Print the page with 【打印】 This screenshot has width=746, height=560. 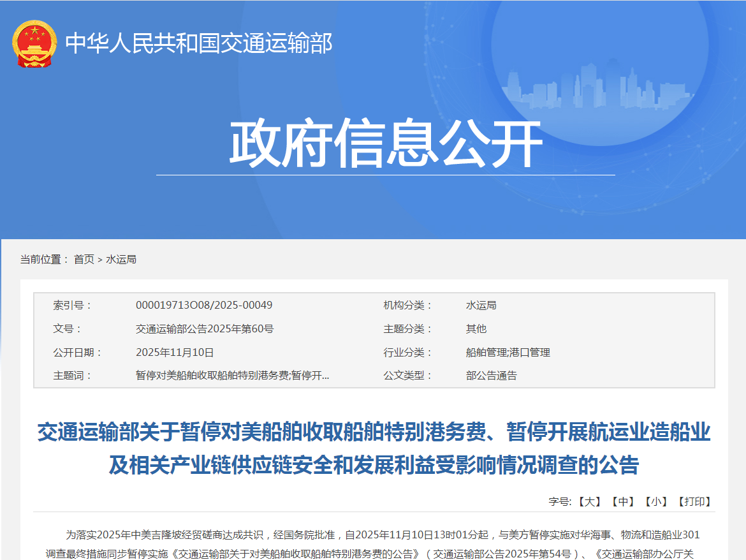coord(694,501)
